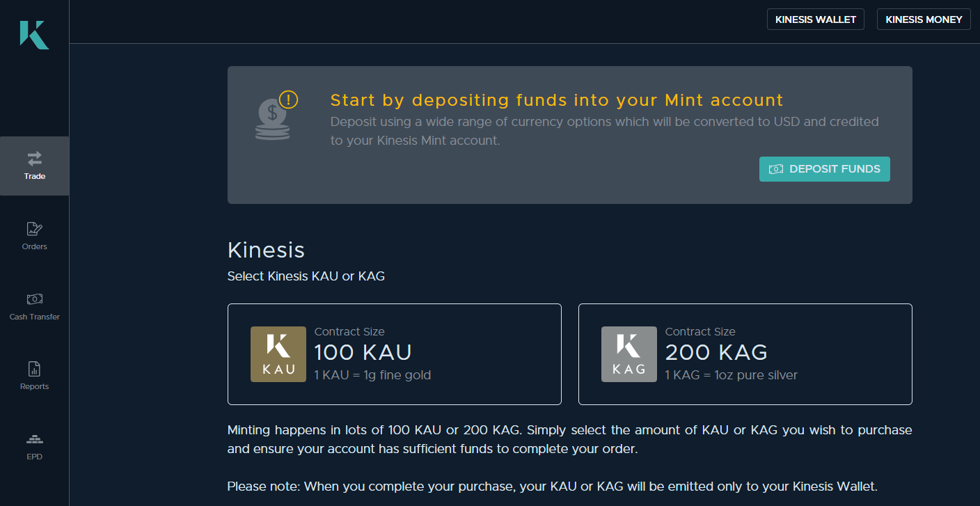Click the Cash Transfer label in the sidebar
This screenshot has height=506, width=980.
click(35, 317)
